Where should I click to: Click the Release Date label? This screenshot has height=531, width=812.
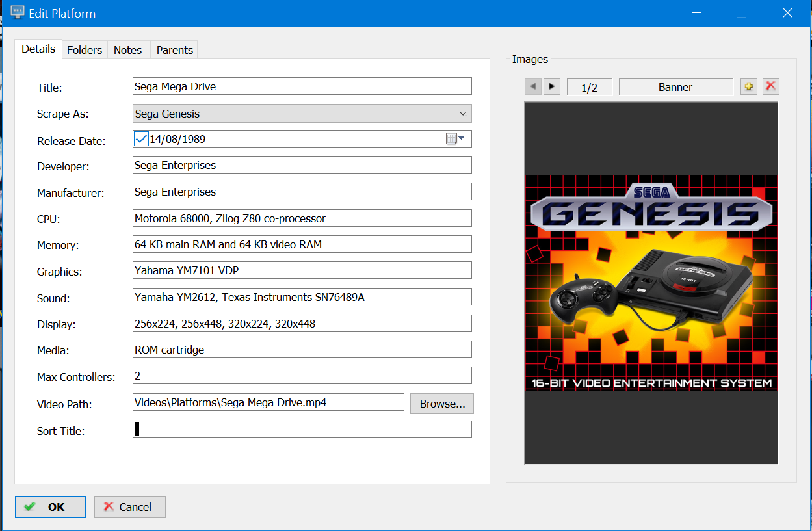pos(71,141)
